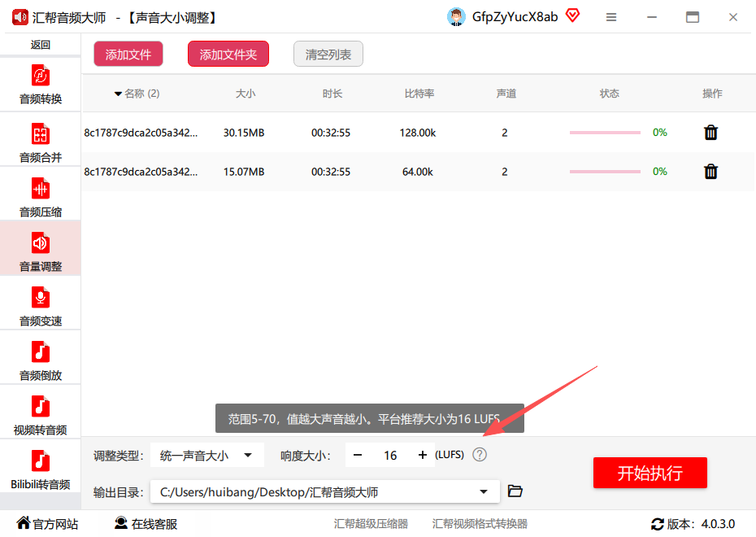The width and height of the screenshot is (756, 537).
Task: Click 开始执行 to start processing
Action: tap(650, 473)
